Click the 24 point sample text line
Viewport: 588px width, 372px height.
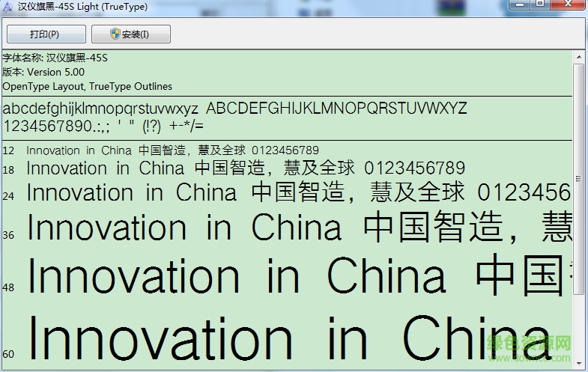[299, 192]
